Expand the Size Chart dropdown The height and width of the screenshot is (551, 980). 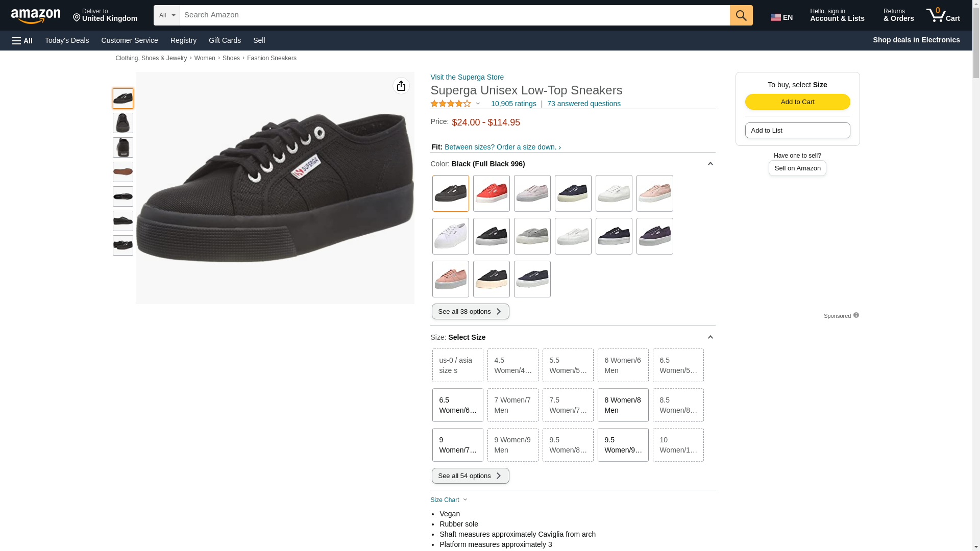tap(449, 500)
